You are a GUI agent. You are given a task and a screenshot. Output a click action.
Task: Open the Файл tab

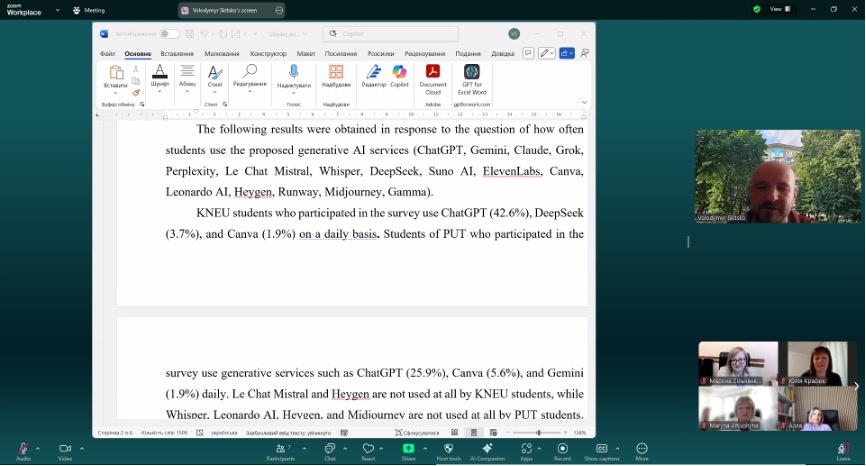107,54
